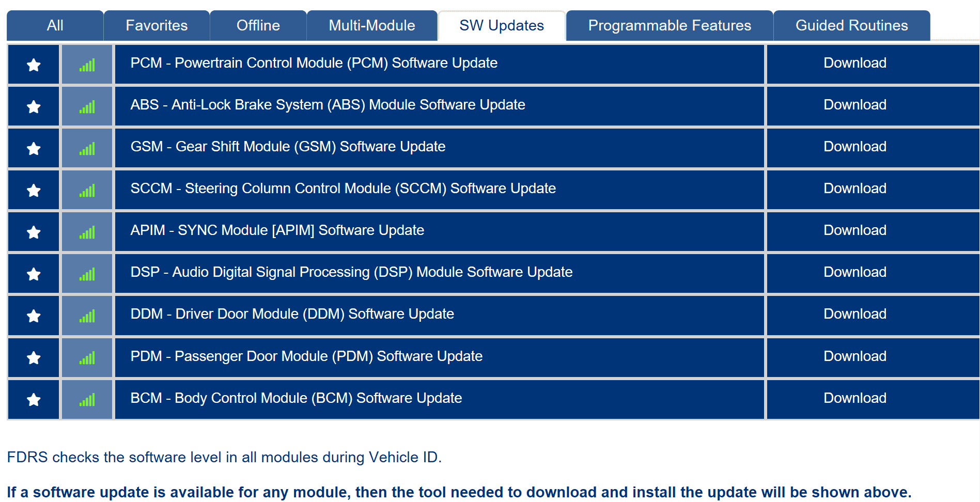Switch to the All tab
Image resolution: width=980 pixels, height=502 pixels.
(x=55, y=25)
